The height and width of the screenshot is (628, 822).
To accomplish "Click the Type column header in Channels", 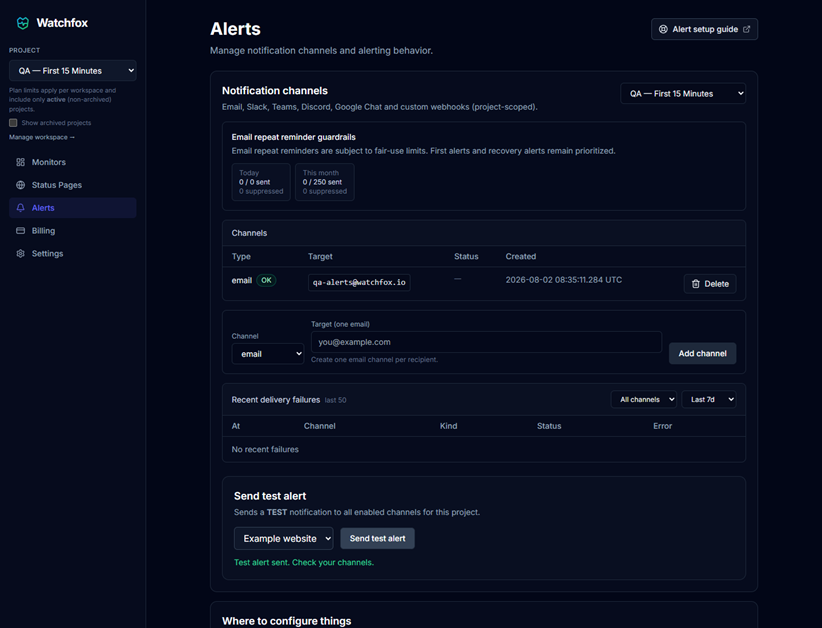I will (241, 256).
